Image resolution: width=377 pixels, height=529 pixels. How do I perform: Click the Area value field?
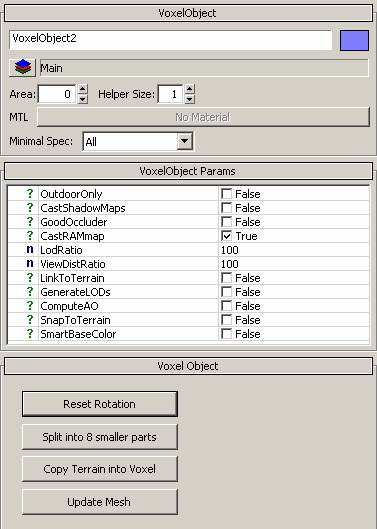(57, 94)
